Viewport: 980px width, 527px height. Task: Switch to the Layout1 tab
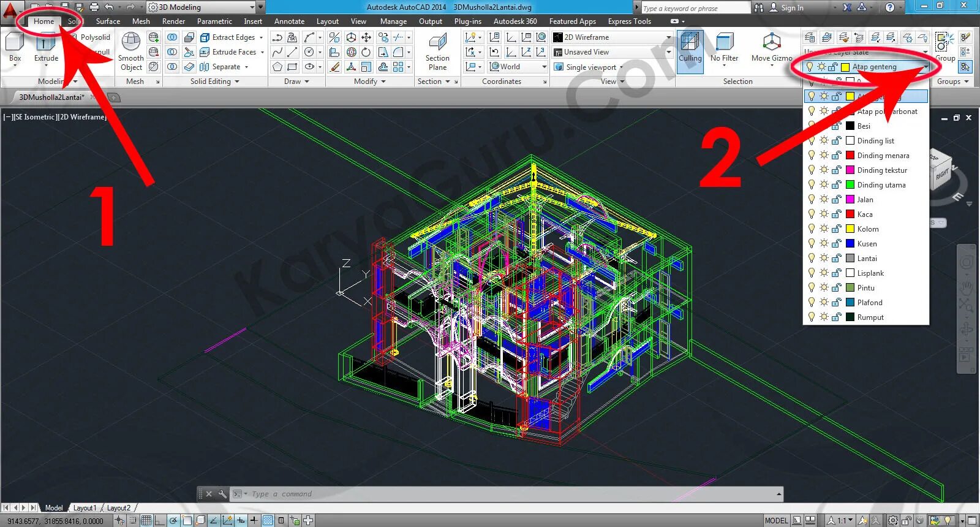click(x=85, y=508)
